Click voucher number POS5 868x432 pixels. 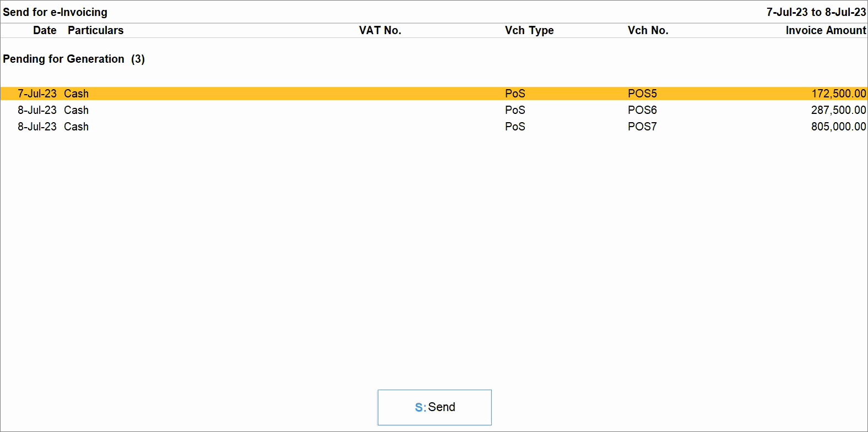[642, 94]
